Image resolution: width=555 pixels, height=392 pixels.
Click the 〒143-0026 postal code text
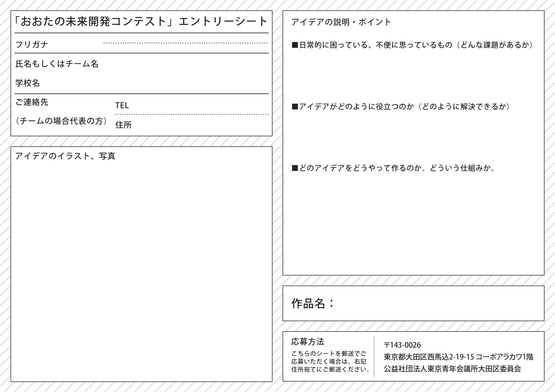click(402, 345)
